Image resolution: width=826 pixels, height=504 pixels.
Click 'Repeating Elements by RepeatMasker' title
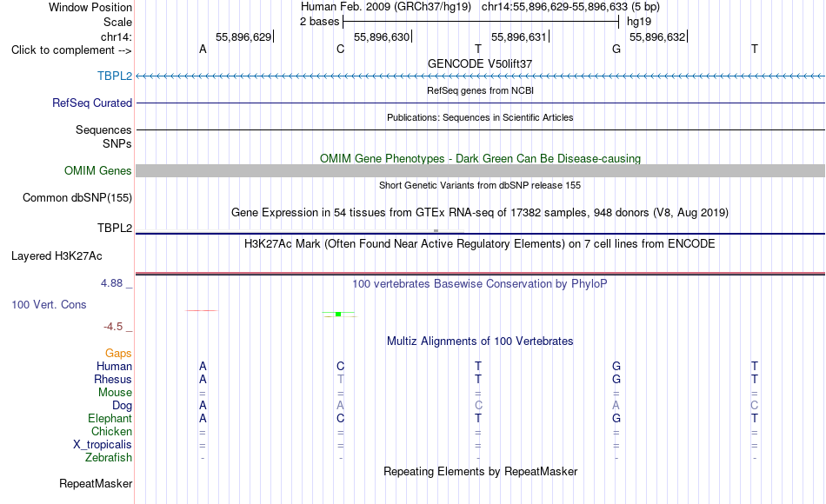click(x=480, y=471)
